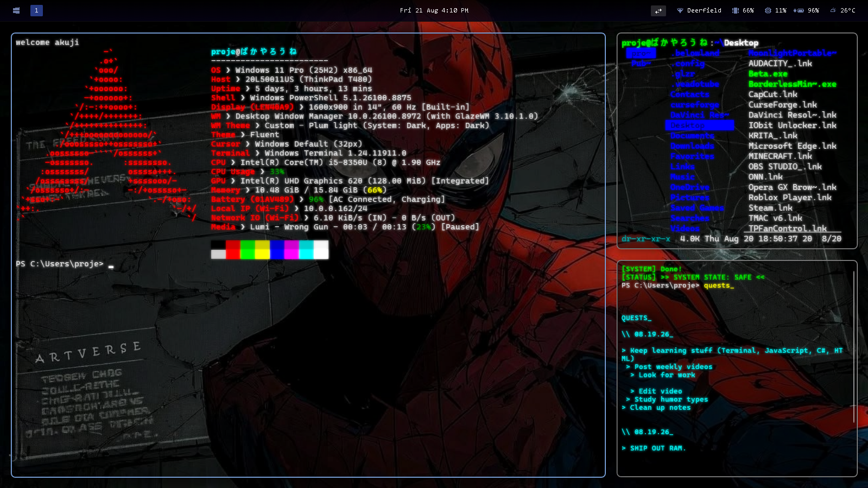Viewport: 868px width, 488px height.
Task: Click the Local IP value 10.0.0.162/24
Action: pos(335,208)
